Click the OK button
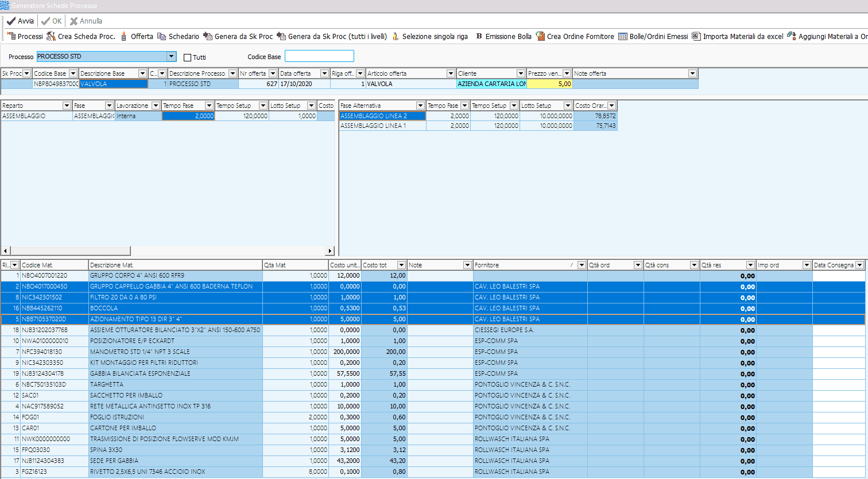The image size is (868, 479). 51,21
